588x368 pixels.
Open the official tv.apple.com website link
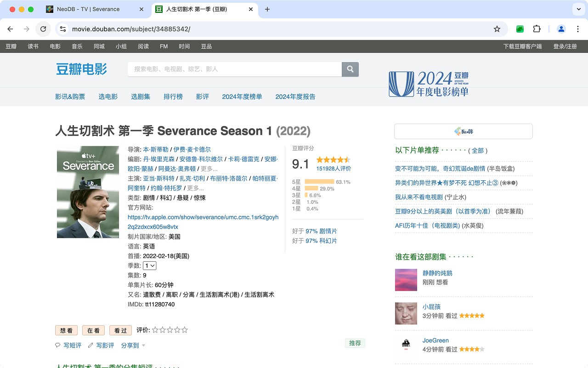coord(203,222)
